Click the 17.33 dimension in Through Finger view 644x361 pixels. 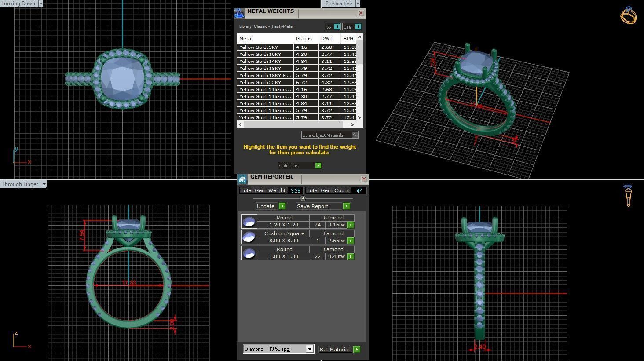(129, 283)
